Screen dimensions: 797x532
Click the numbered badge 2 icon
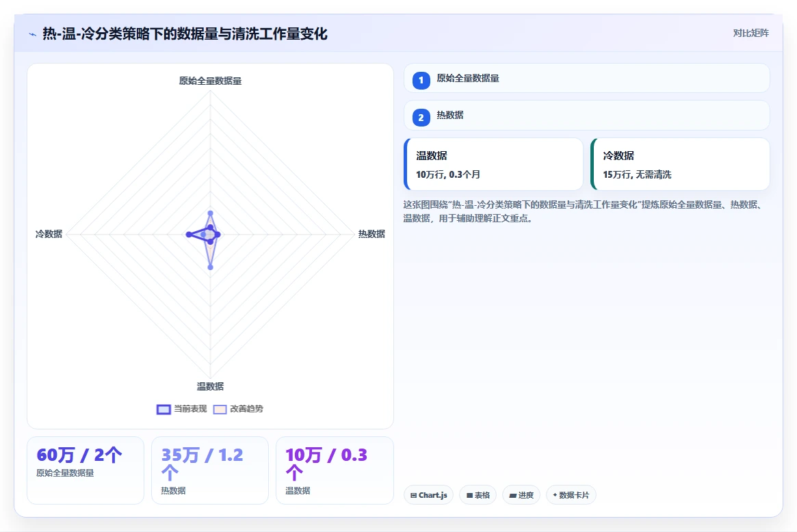pyautogui.click(x=421, y=118)
